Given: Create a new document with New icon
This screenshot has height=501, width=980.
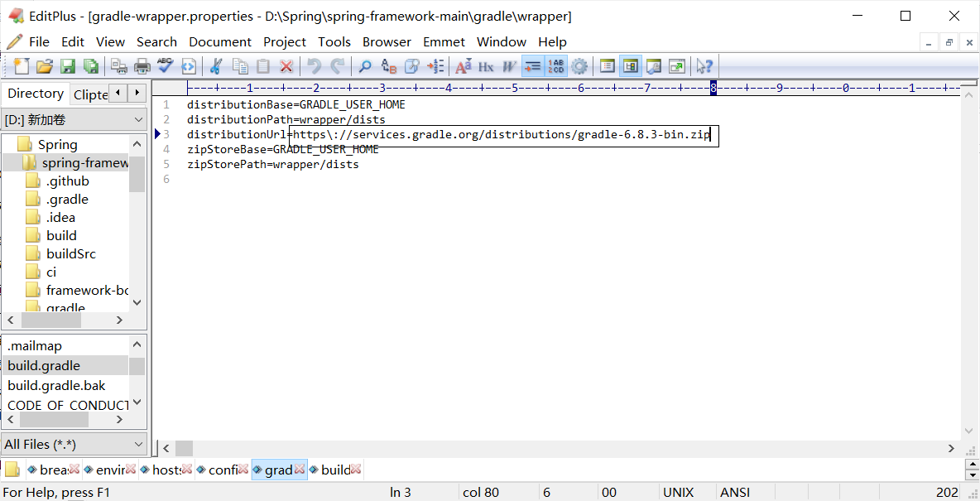Looking at the screenshot, I should (x=22, y=65).
